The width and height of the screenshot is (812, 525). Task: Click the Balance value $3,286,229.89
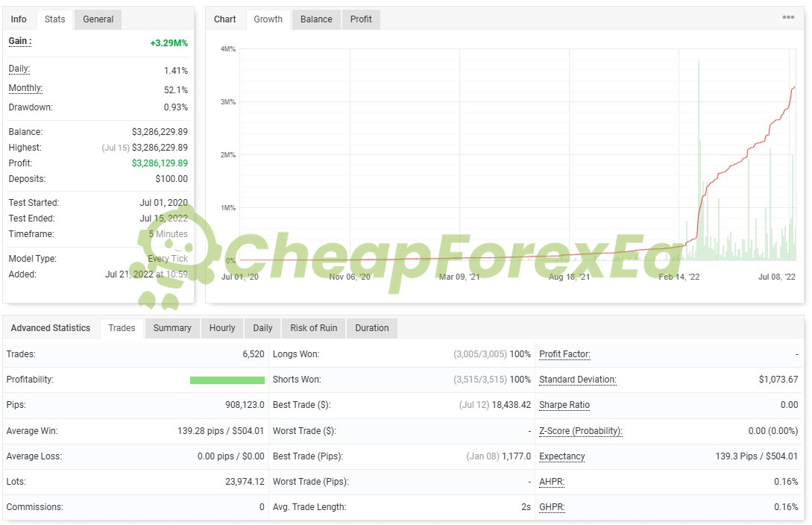click(x=160, y=132)
